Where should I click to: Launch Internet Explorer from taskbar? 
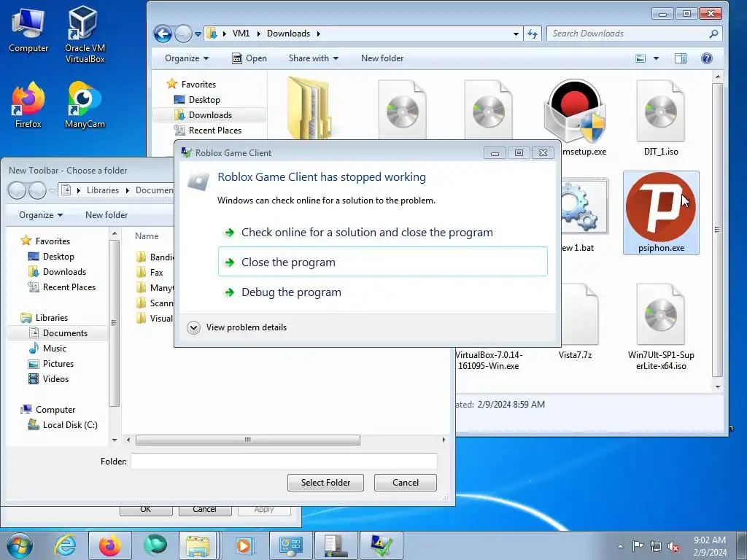pos(65,545)
